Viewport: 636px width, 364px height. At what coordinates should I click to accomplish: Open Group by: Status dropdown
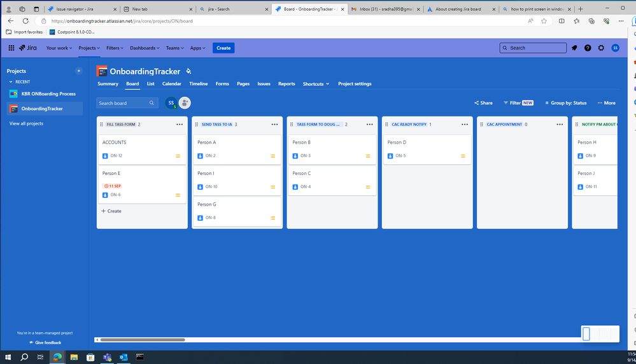coord(566,103)
